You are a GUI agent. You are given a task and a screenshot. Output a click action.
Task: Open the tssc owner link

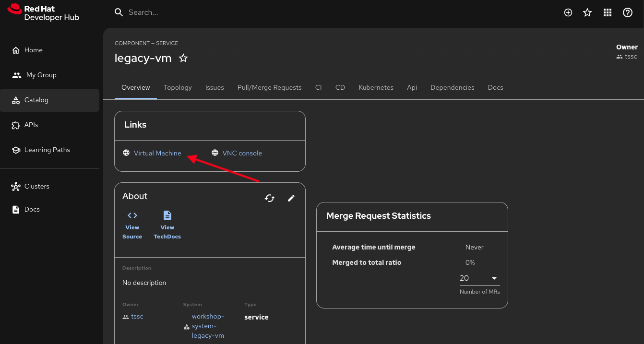tap(137, 316)
